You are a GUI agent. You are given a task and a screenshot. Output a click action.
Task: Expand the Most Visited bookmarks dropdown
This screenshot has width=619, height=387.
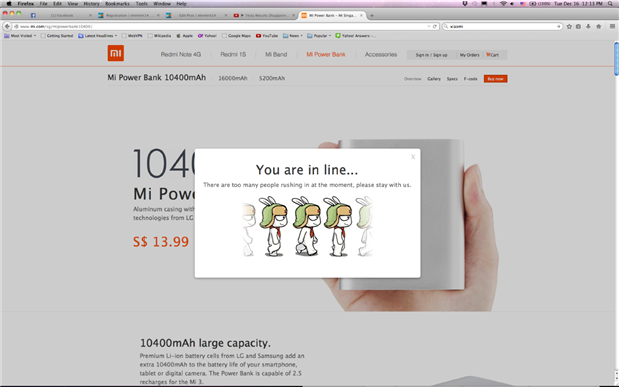[20, 36]
